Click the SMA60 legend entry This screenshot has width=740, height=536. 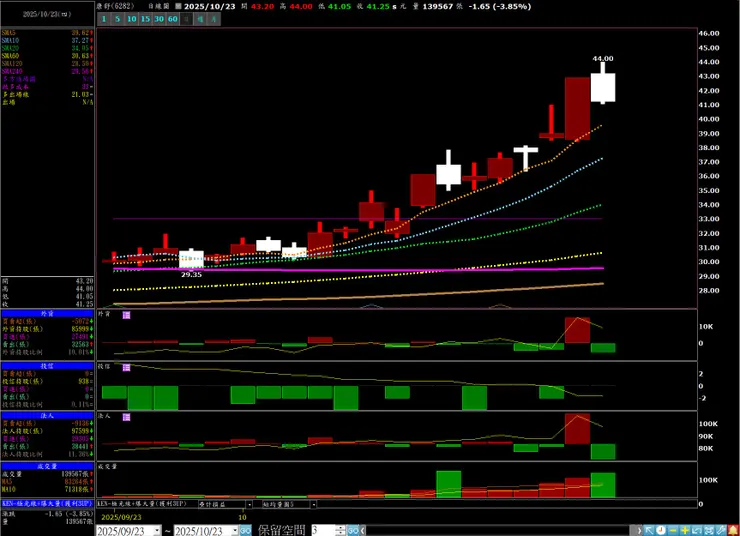tap(47, 56)
